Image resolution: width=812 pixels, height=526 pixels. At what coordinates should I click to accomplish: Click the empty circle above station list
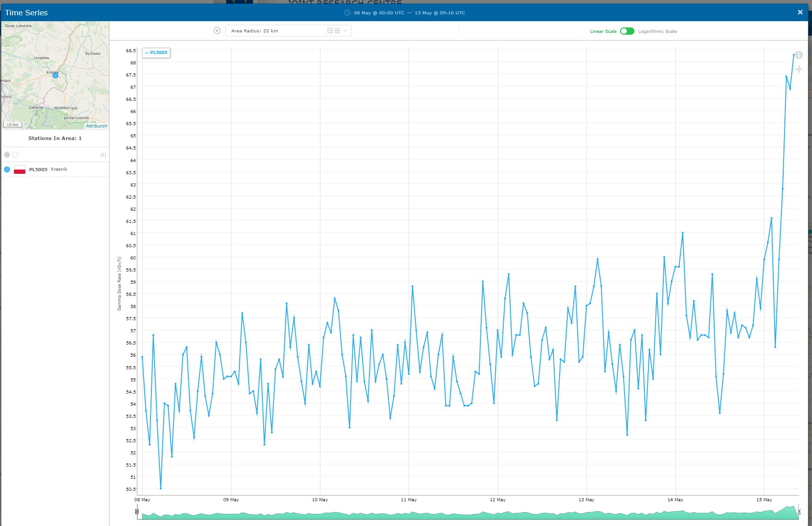click(x=15, y=154)
